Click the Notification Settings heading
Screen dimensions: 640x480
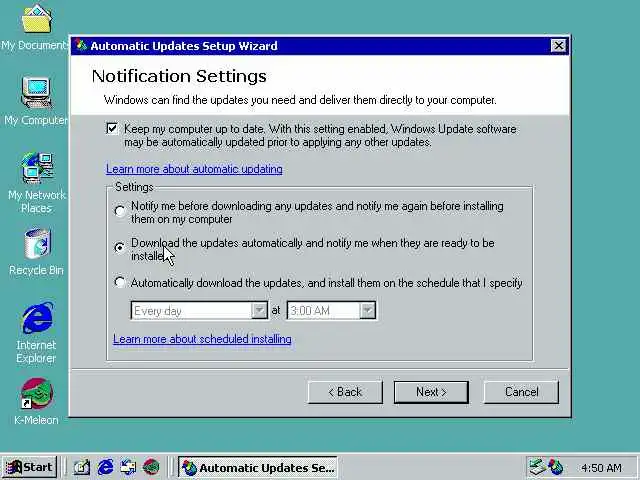179,76
